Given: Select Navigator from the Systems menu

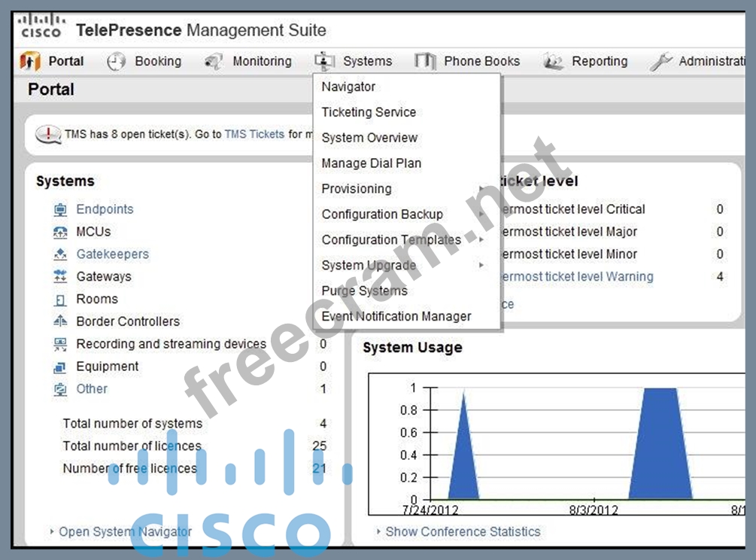Looking at the screenshot, I should click(x=348, y=87).
